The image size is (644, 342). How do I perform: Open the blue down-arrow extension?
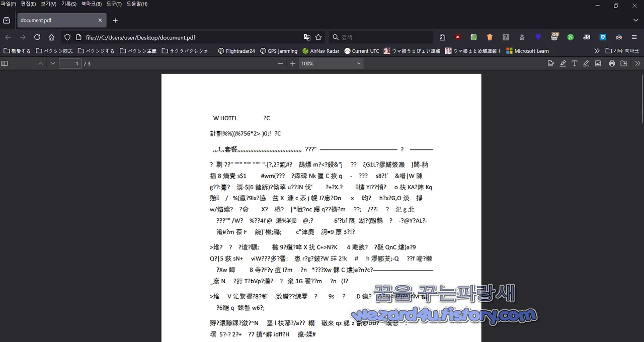pos(538,37)
